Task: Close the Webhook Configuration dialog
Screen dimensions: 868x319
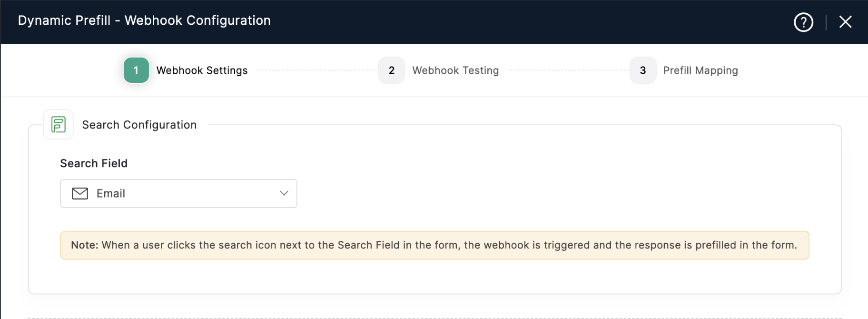Action: click(845, 22)
